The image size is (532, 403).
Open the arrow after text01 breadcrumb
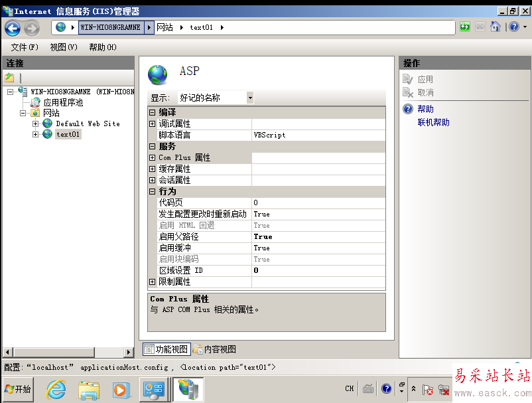(x=222, y=27)
